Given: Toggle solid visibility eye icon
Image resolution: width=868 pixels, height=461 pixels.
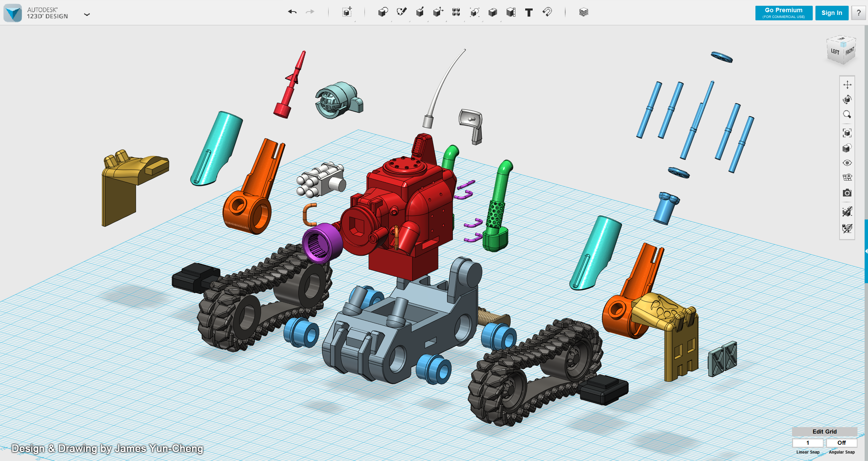Looking at the screenshot, I should pos(847,163).
